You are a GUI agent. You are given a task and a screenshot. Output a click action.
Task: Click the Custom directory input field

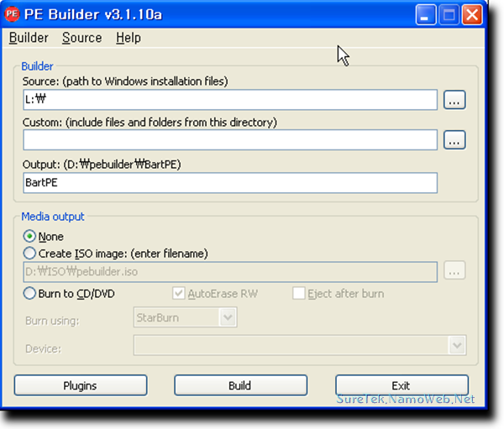230,140
